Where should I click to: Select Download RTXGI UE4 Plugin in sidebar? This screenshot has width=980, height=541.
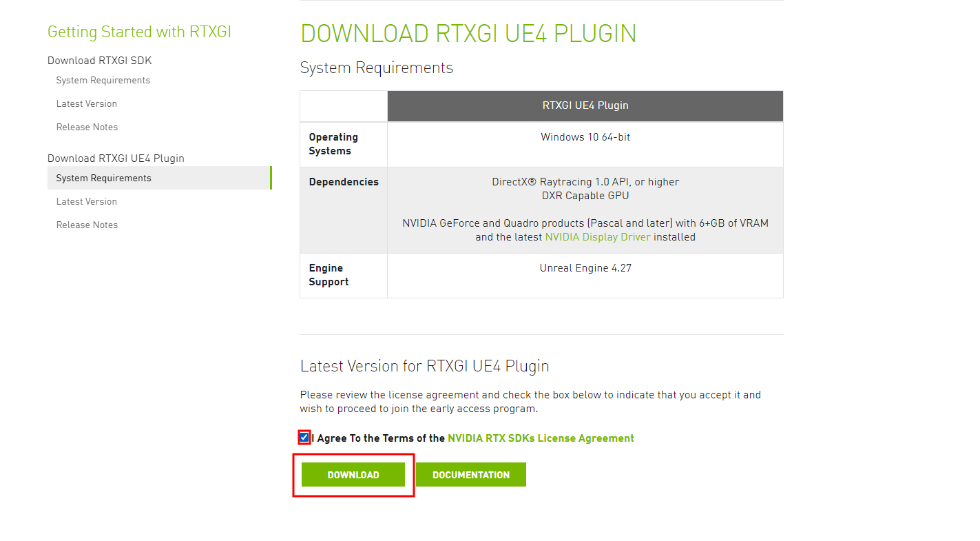[x=116, y=159]
